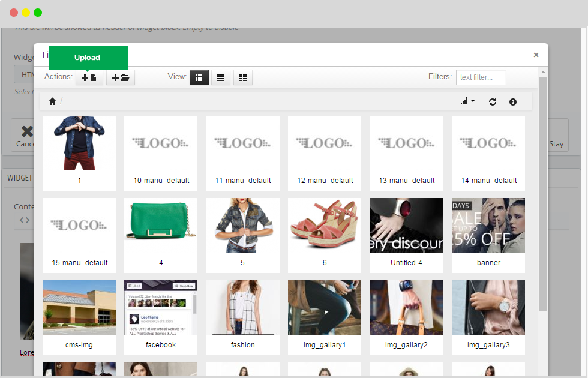Click the Cancel button behind the dialog
This screenshot has width=588, height=378.
point(23,136)
